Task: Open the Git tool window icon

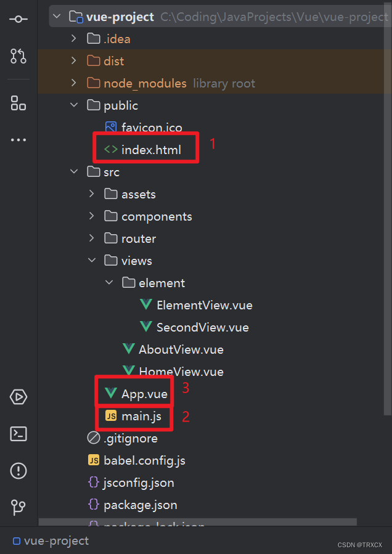Action: tap(18, 508)
